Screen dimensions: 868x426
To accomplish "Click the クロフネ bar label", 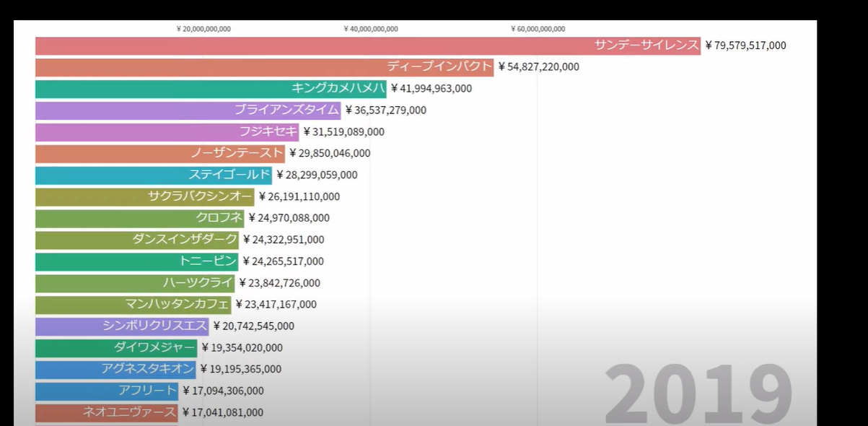I will (219, 218).
